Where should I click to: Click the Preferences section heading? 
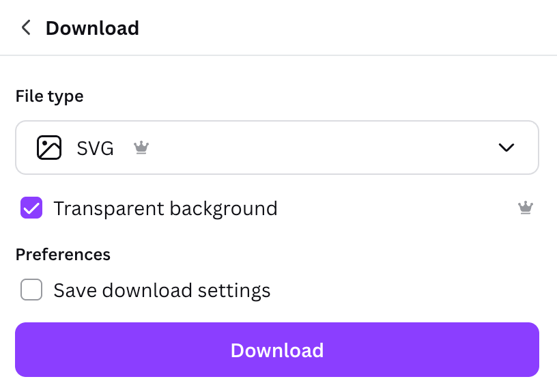point(63,255)
